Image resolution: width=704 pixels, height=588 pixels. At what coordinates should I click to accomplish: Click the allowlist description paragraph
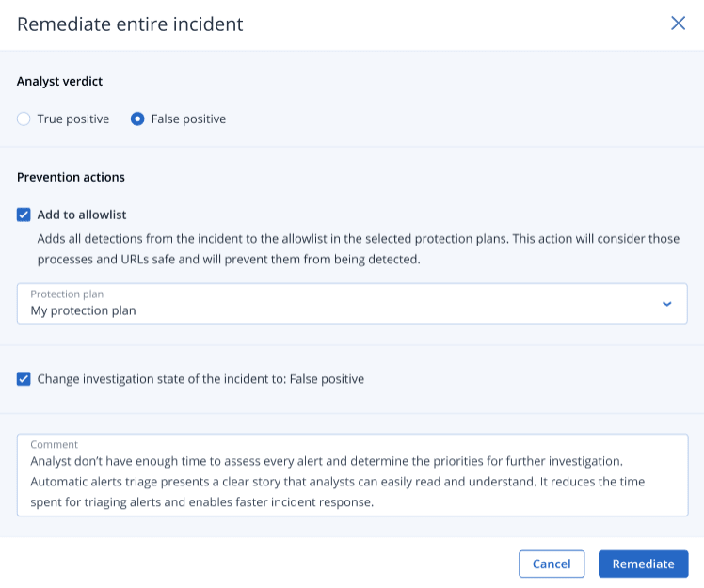(358, 248)
